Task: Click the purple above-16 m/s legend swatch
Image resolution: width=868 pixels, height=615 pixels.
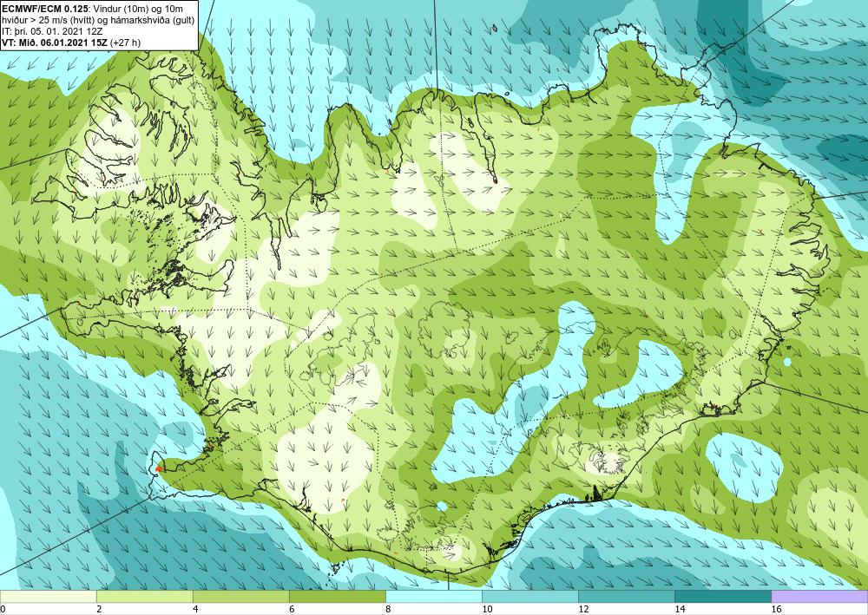Action: [819, 596]
